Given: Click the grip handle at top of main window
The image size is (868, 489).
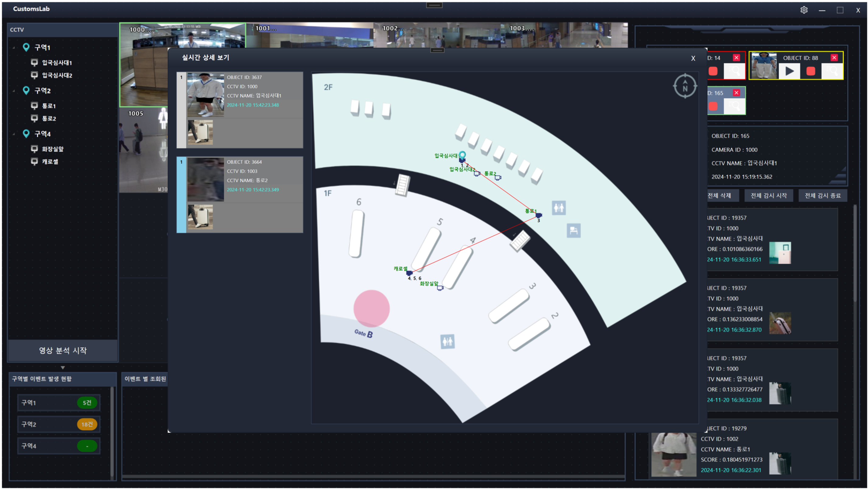Looking at the screenshot, I should click(434, 5).
